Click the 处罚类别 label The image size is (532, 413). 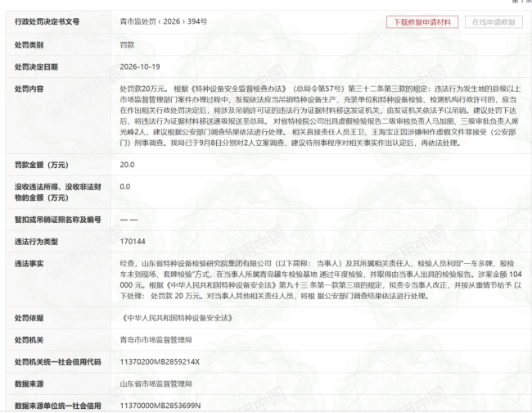point(29,45)
